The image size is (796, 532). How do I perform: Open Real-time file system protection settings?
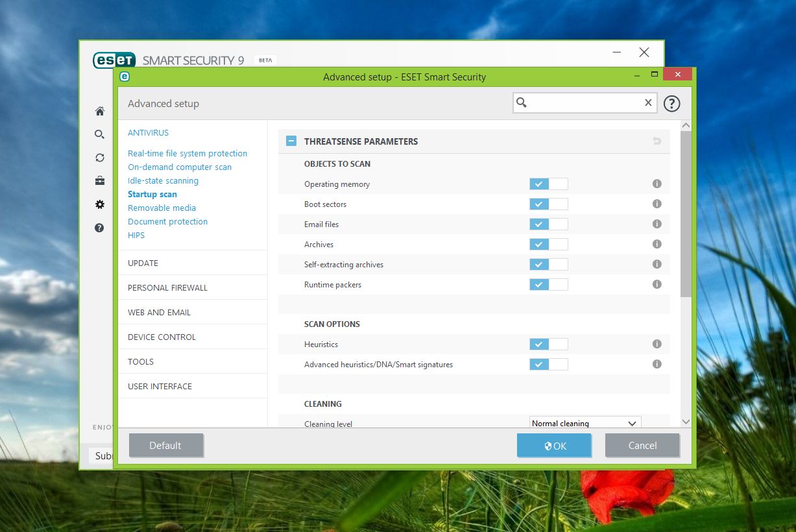coord(187,153)
